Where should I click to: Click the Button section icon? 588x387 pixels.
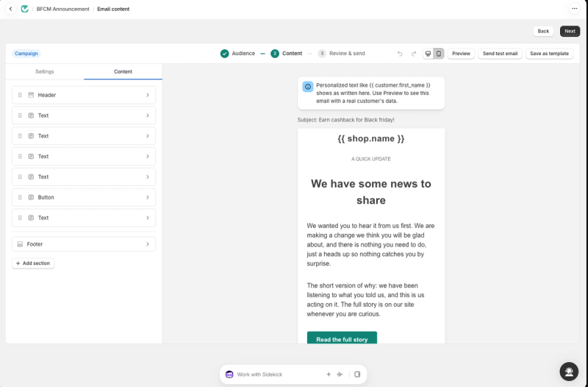[31, 197]
